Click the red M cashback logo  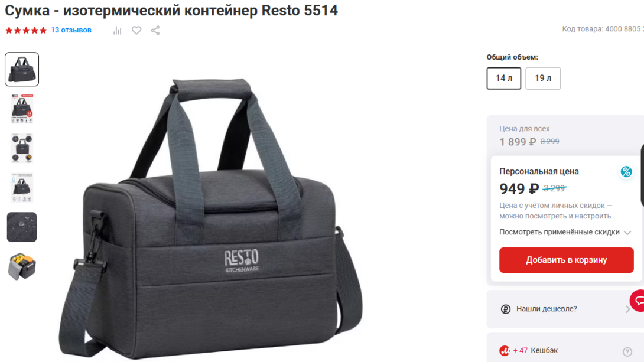click(x=505, y=351)
